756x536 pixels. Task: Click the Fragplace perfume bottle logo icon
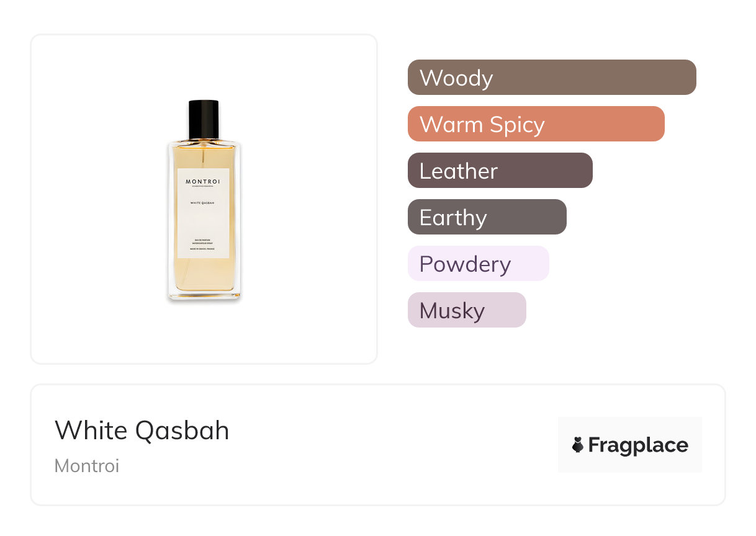(578, 445)
